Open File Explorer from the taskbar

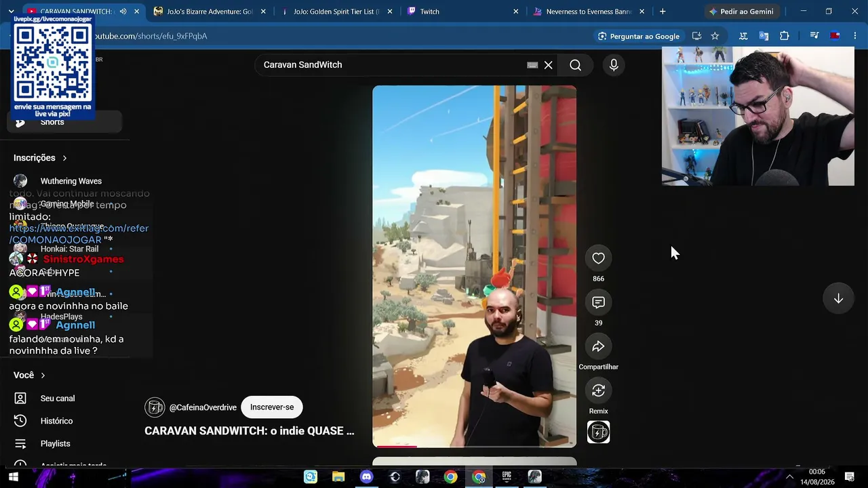tap(338, 477)
